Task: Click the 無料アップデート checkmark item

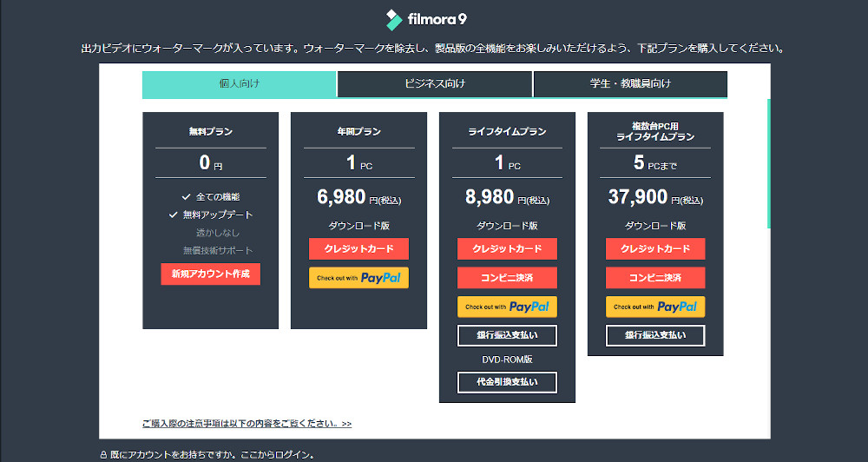Action: (x=211, y=215)
